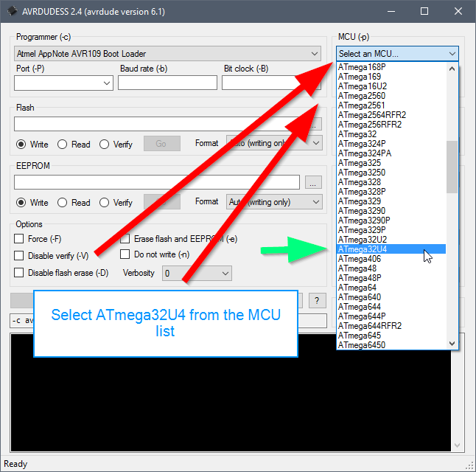Open the Verbosity dropdown
The width and height of the screenshot is (476, 472).
coord(197,273)
